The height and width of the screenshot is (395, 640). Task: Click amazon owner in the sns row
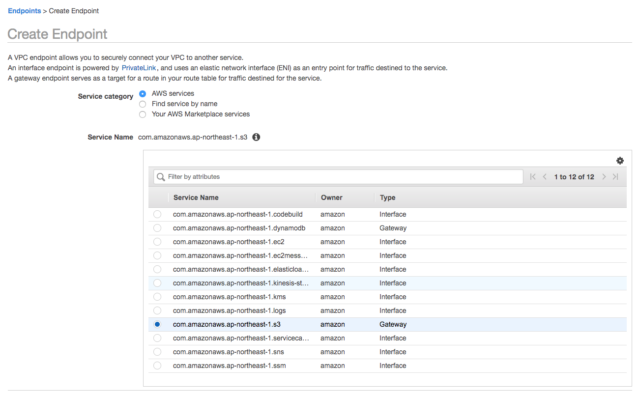(333, 352)
